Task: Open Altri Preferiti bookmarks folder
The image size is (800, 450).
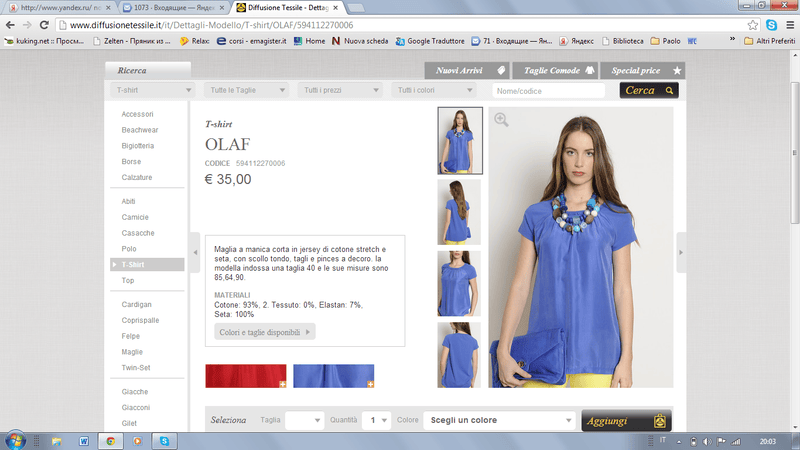Action: coord(769,41)
